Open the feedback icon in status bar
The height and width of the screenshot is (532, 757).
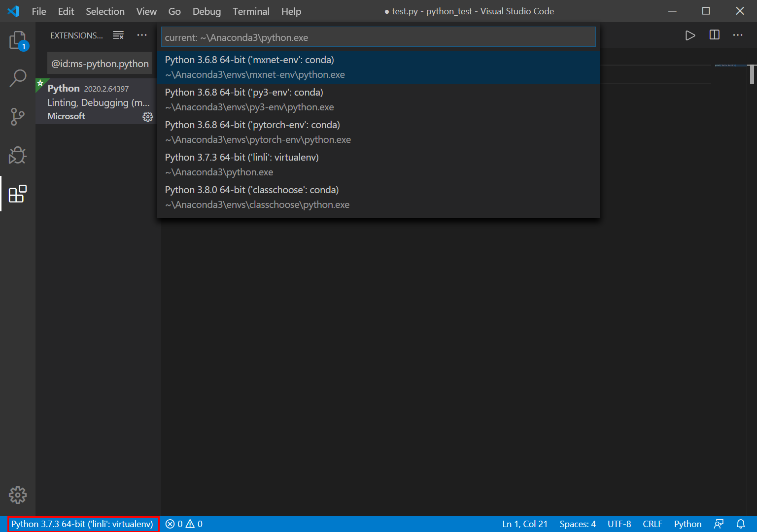719,524
